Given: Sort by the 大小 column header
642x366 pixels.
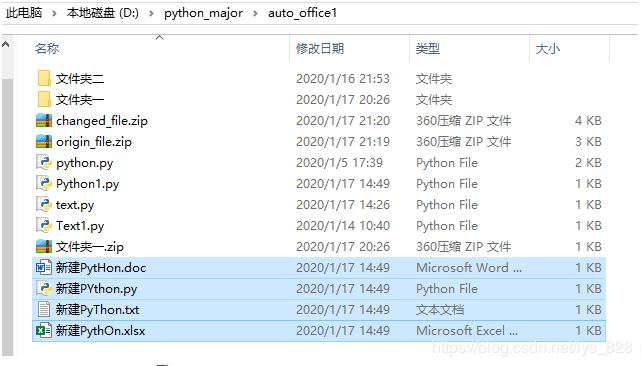Looking at the screenshot, I should pos(548,49).
